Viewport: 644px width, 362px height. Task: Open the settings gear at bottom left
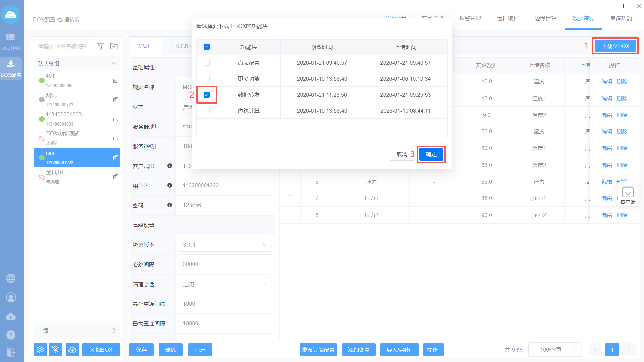point(40,350)
